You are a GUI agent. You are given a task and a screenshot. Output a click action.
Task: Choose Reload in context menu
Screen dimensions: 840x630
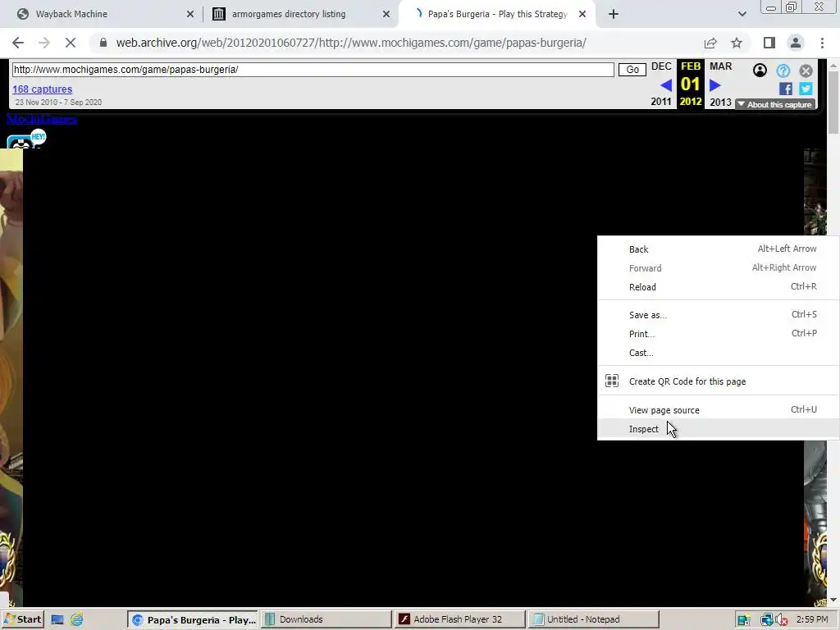point(718,287)
